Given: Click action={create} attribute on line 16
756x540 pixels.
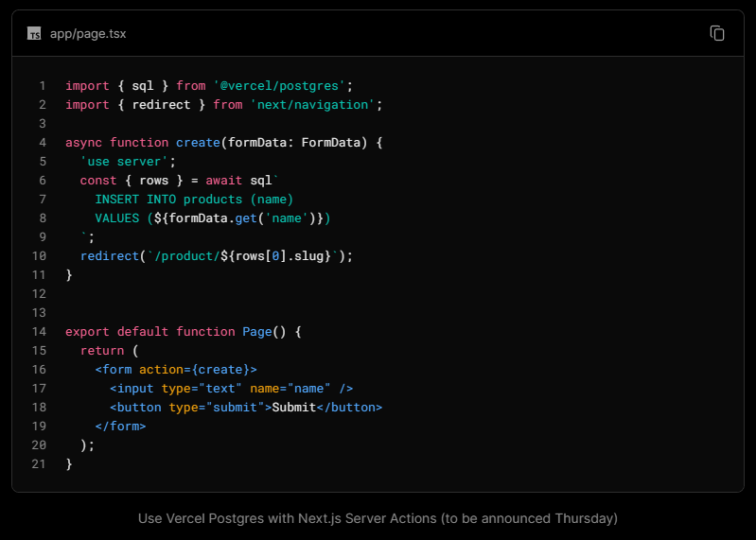Looking at the screenshot, I should tap(194, 370).
